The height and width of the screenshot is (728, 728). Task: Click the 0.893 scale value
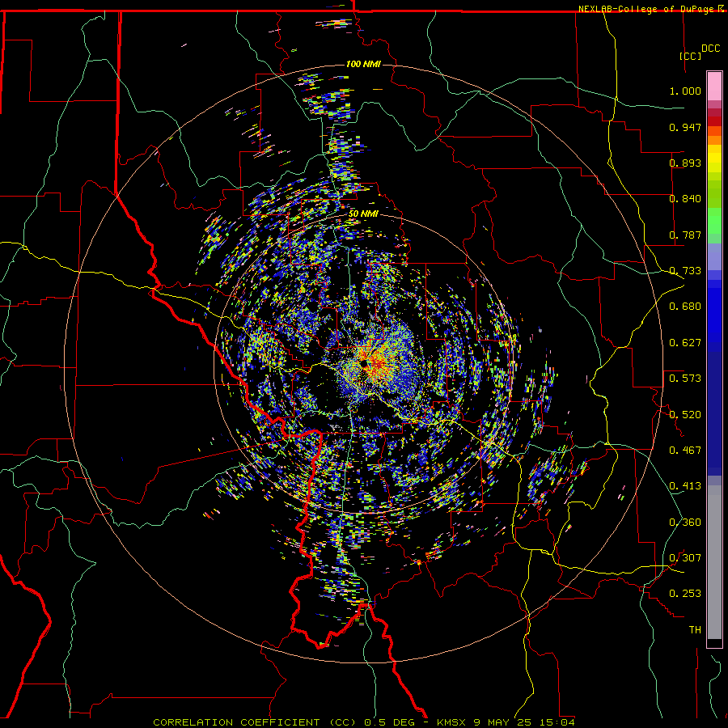pyautogui.click(x=685, y=163)
